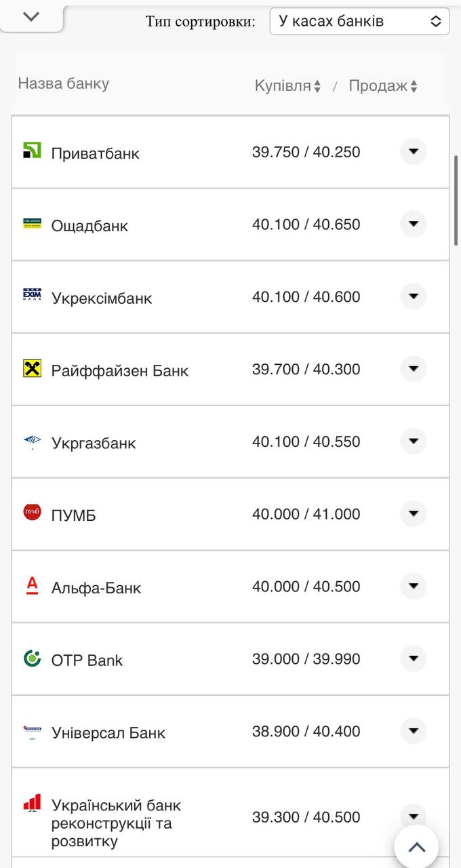Screen dimensions: 461x868
Task: Sort by Купівля column
Action: coord(287,86)
